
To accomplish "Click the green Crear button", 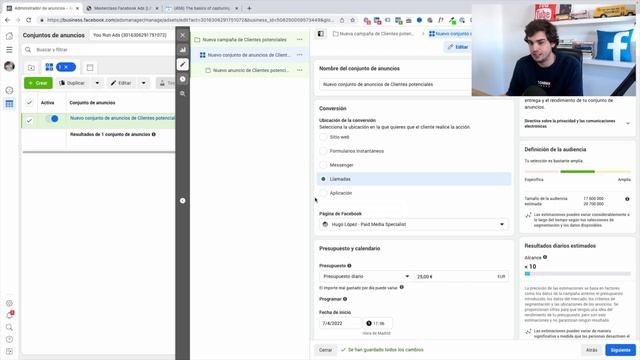I will pos(38,83).
